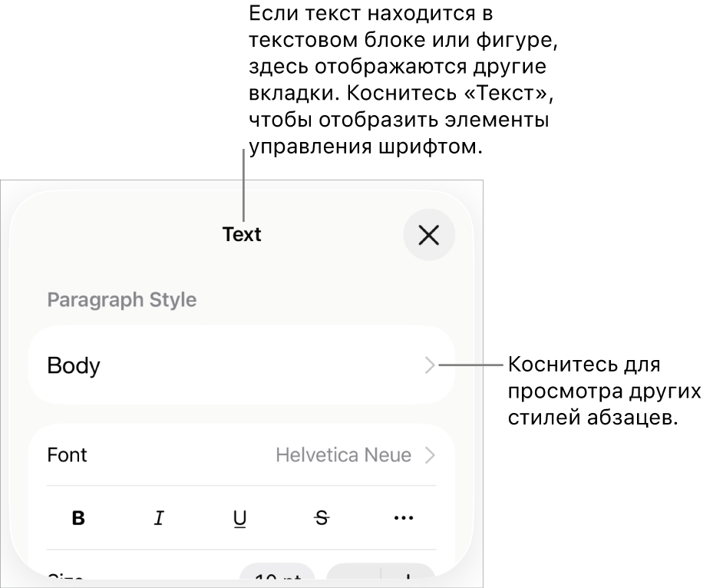Click divider line below the Font row

point(241,486)
